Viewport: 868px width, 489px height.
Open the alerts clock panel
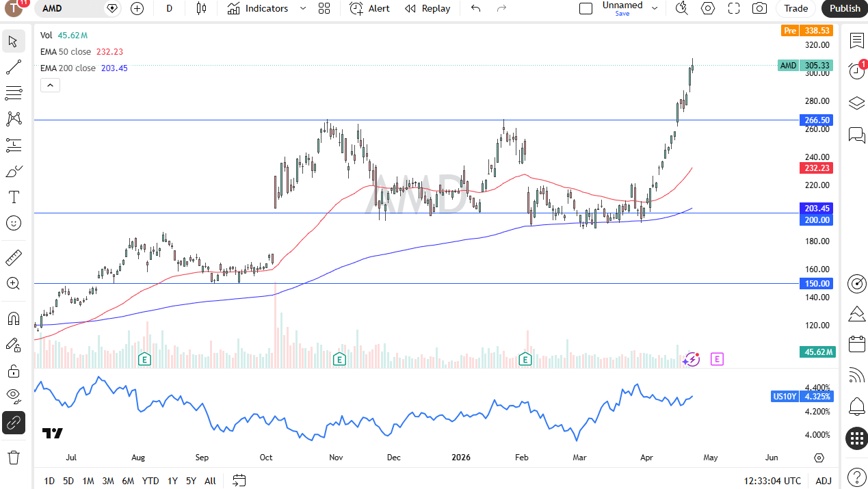[856, 70]
